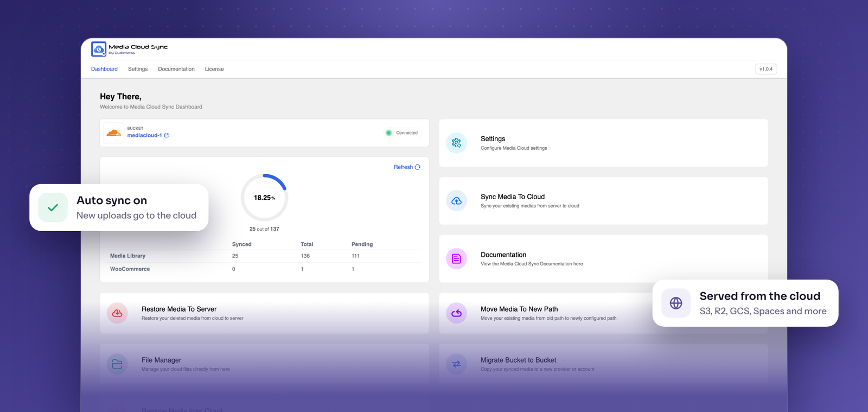Click the cloud upload icon for Sync Media
868x412 pixels.
[456, 201]
